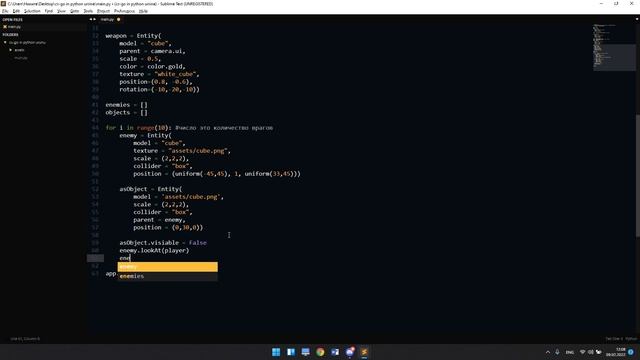The width and height of the screenshot is (640, 360).
Task: Open the View menu
Action: point(61,11)
